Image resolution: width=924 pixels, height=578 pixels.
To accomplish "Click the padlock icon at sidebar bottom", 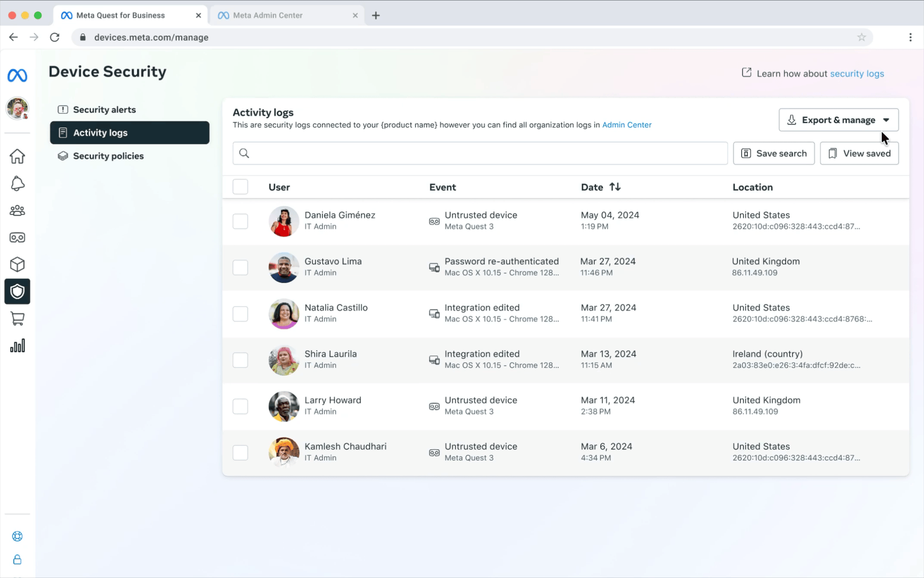I will pos(17,560).
